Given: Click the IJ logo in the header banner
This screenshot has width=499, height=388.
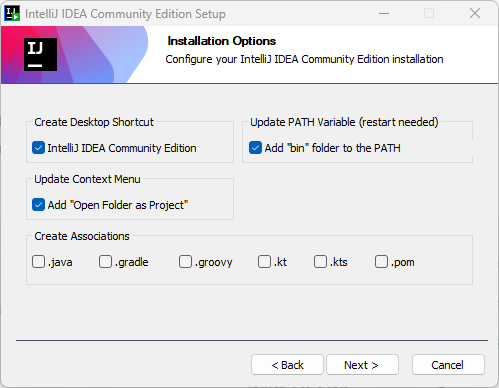Looking at the screenshot, I should tap(40, 54).
